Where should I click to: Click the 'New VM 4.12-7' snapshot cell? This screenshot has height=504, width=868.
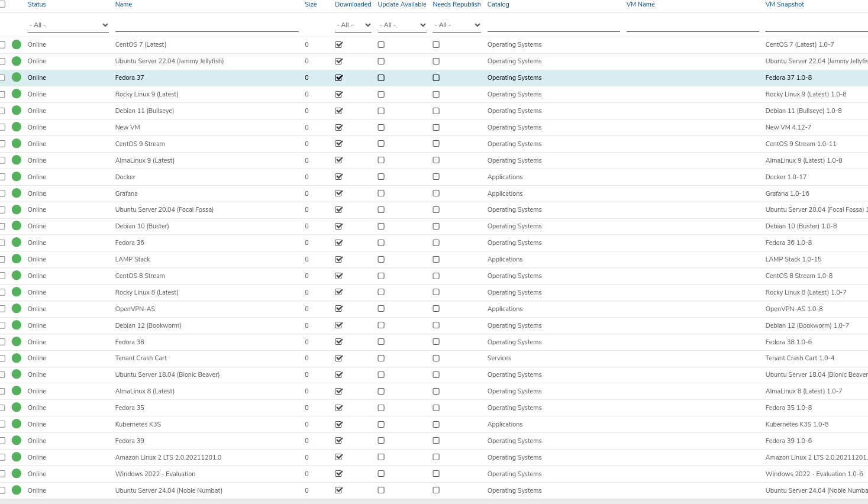coord(788,127)
